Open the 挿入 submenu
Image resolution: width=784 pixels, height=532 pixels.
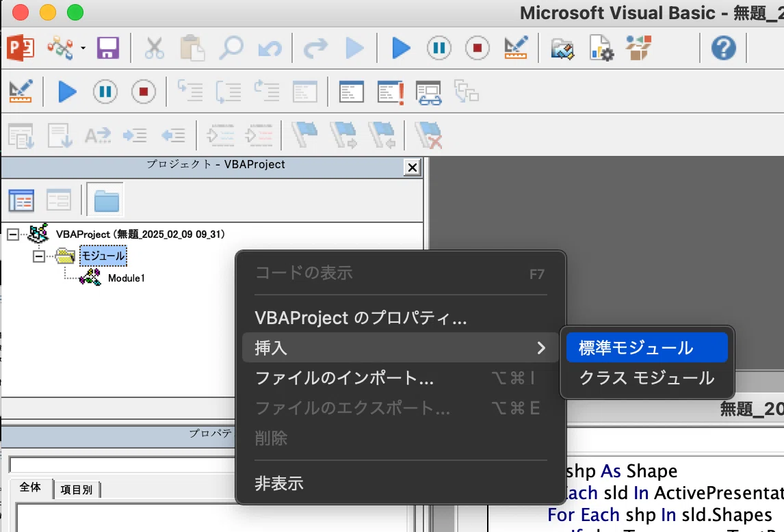400,347
